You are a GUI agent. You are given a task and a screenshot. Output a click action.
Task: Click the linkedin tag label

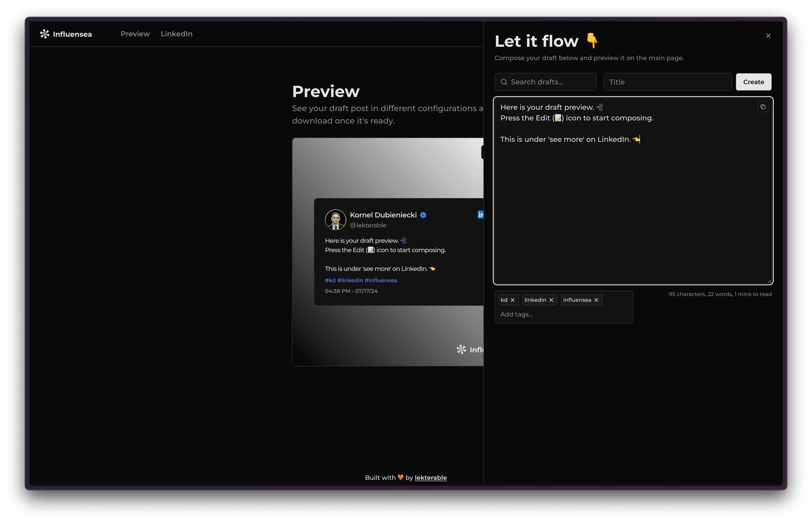point(535,300)
